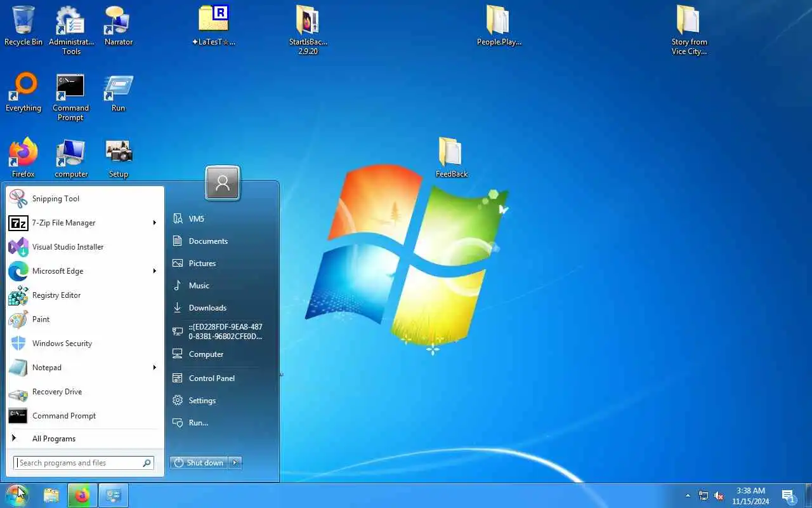Open the VM5 user folder

tap(222, 219)
